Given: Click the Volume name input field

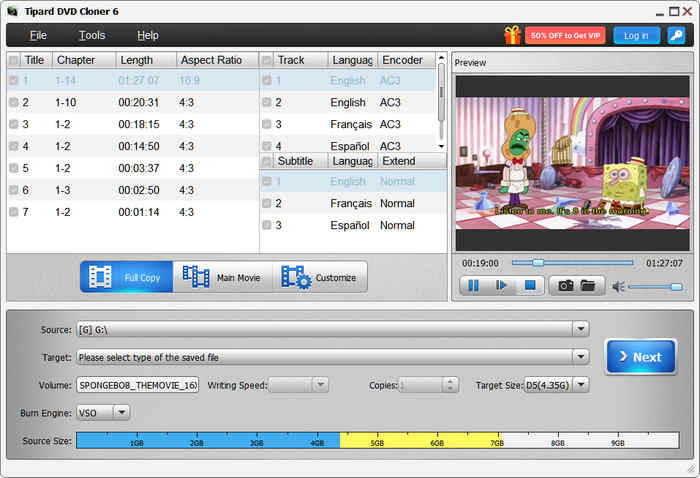Looking at the screenshot, I should coord(138,385).
